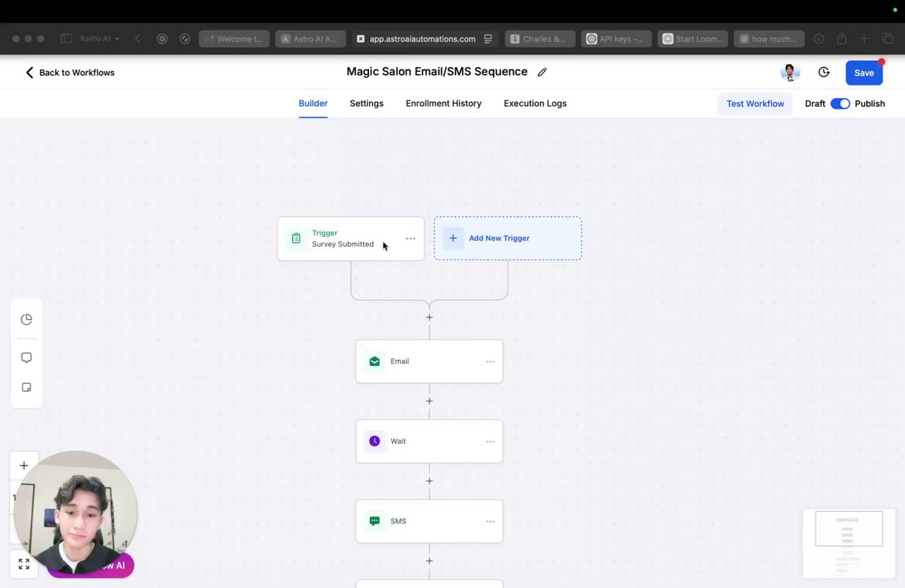Toggle the Draft/Publish switch
The width and height of the screenshot is (905, 588).
(x=840, y=103)
